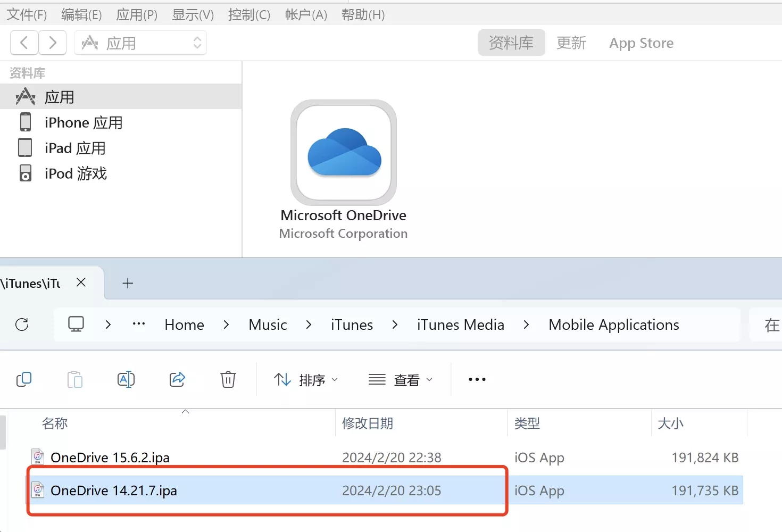Screen dimensions: 782x532
Task: Click the ipa file icon of OneDrive 14.21.7
Action: coord(38,490)
